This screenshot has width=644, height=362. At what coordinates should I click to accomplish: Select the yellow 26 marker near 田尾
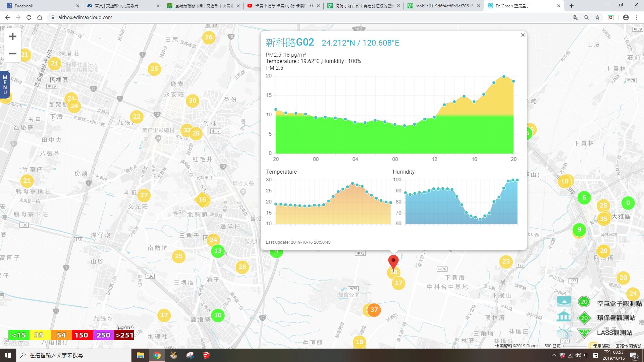(x=209, y=37)
